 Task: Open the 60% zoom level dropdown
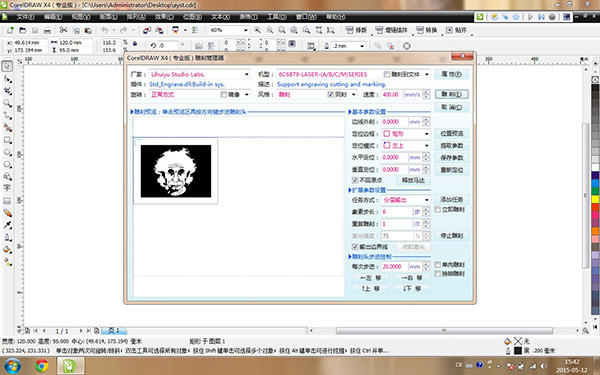pos(246,30)
